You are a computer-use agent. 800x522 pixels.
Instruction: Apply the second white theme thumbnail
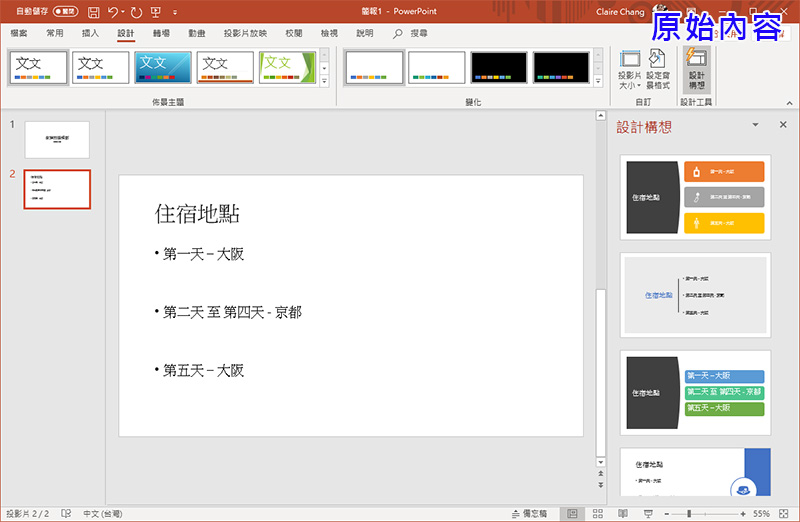101,67
